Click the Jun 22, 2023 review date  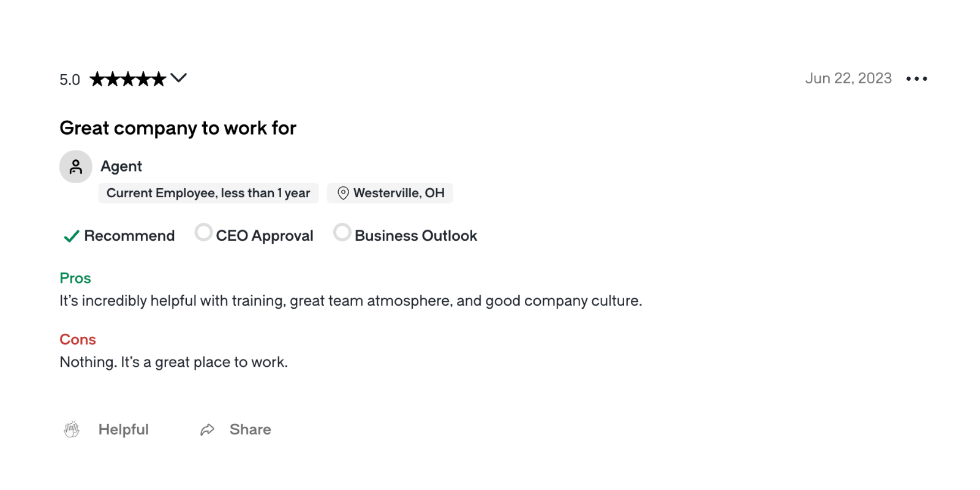click(848, 78)
